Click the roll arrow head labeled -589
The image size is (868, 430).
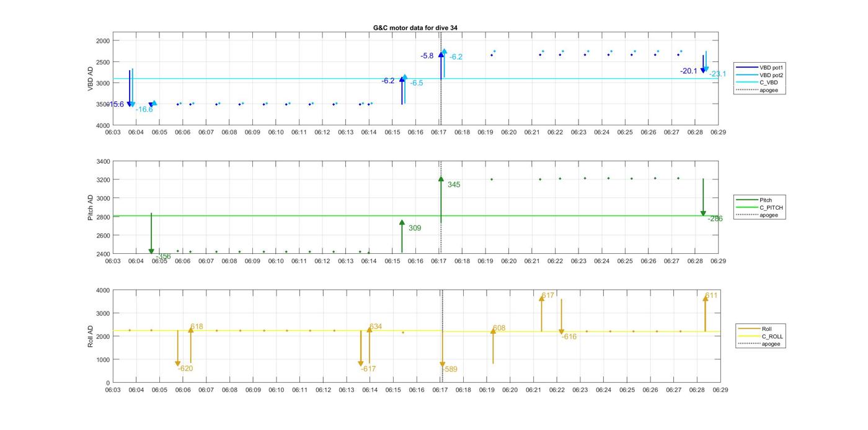coord(442,365)
